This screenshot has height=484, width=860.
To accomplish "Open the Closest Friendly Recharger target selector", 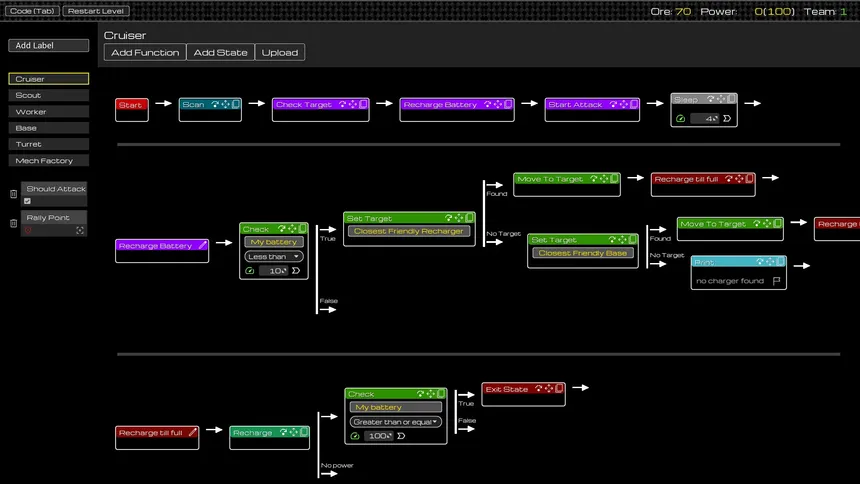I will (409, 231).
